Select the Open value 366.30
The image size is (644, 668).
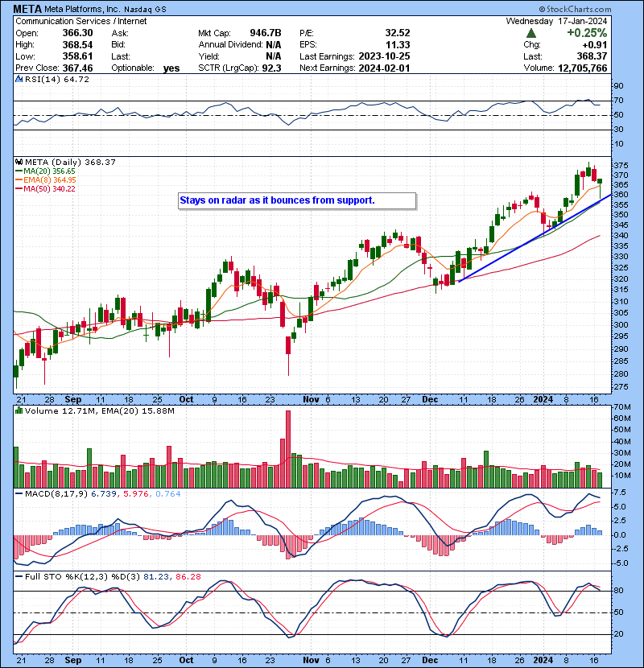(77, 33)
